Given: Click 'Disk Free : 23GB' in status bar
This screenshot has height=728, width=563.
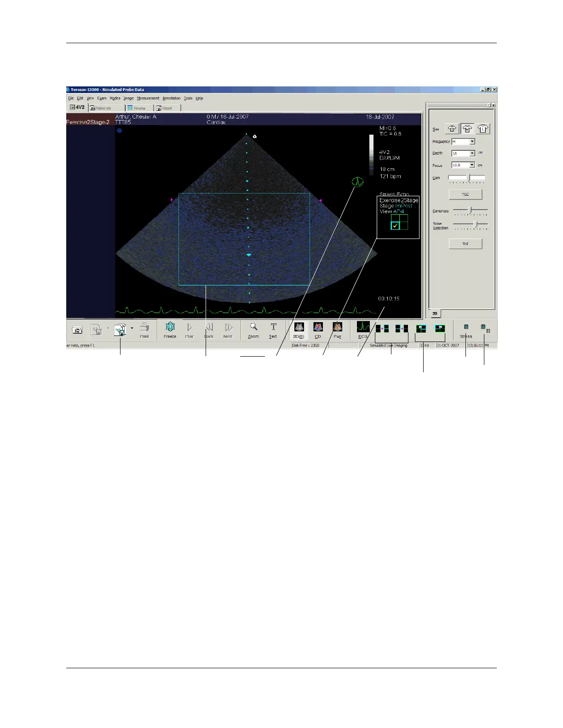Looking at the screenshot, I should 305,345.
